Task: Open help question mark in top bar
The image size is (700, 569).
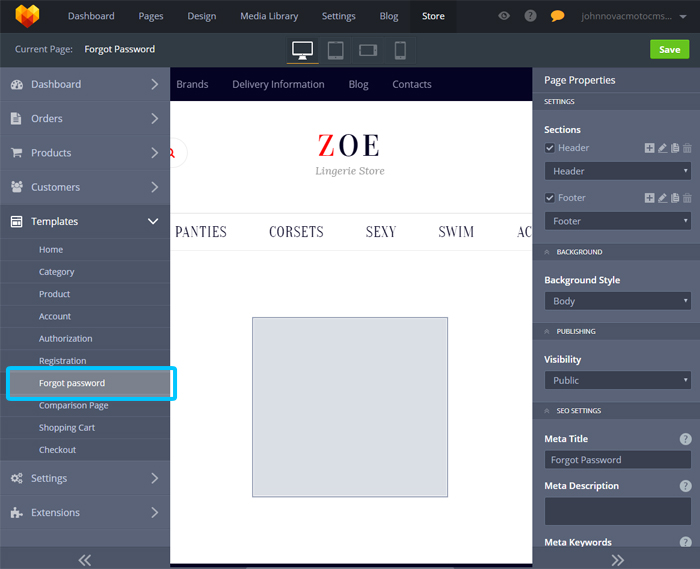Action: (x=530, y=16)
